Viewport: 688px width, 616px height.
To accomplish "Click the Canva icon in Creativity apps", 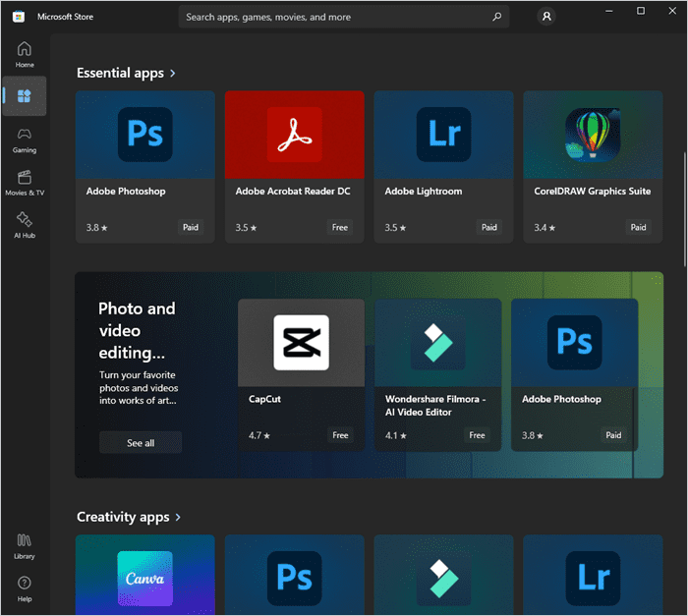I will click(x=145, y=579).
